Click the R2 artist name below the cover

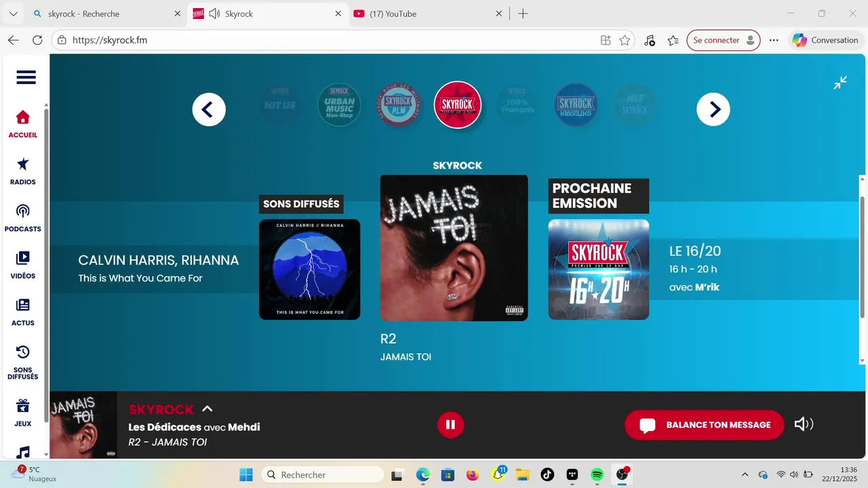[x=388, y=339]
